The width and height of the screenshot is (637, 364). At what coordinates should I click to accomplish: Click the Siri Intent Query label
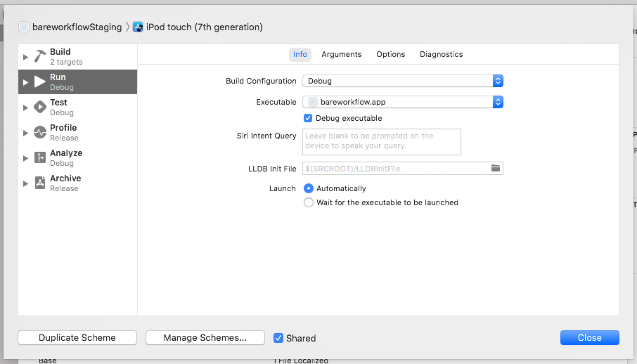(266, 136)
